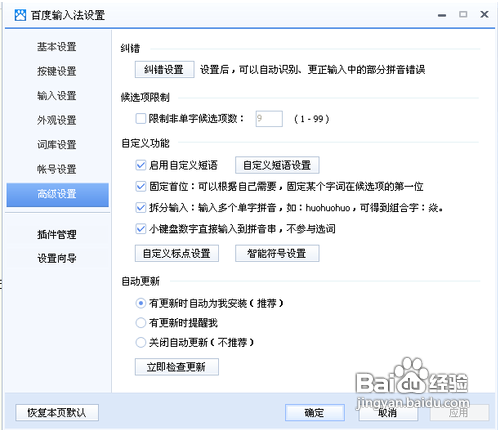Image resolution: width=498 pixels, height=430 pixels.
Task: Enable 限制非单字候选项数 checkbox
Action: [x=141, y=119]
